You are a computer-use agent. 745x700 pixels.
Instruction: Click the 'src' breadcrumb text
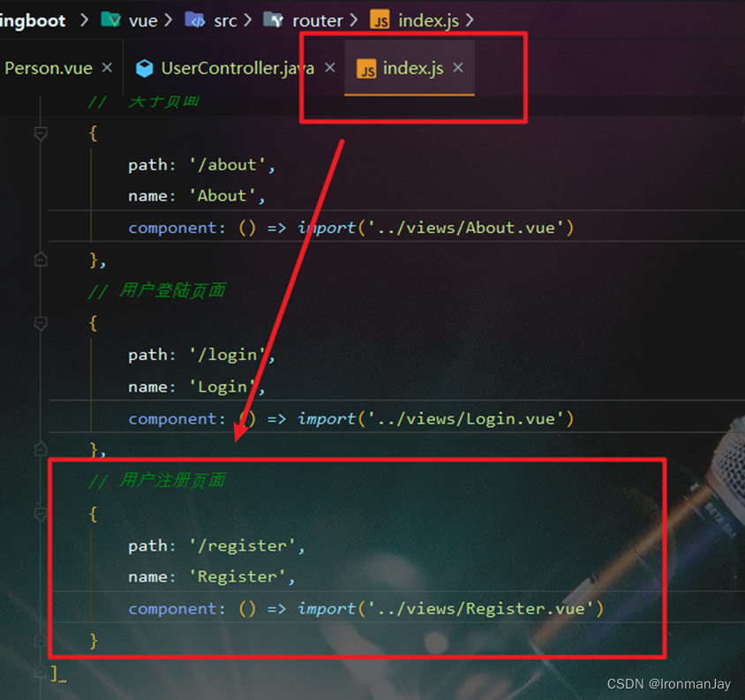(225, 20)
